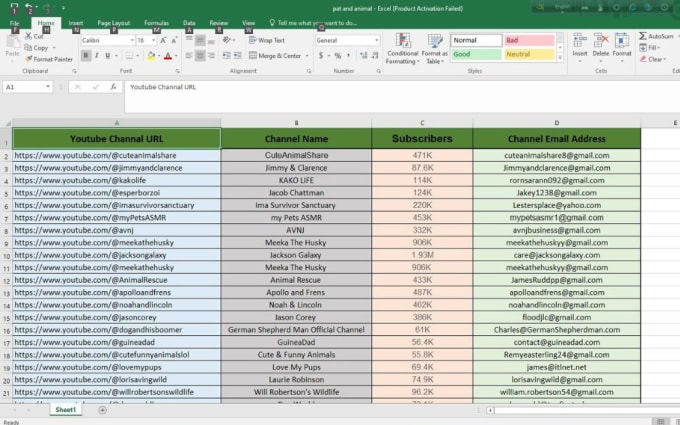Switch to the Insert ribbon tab
Image resolution: width=680 pixels, height=425 pixels.
click(x=76, y=23)
